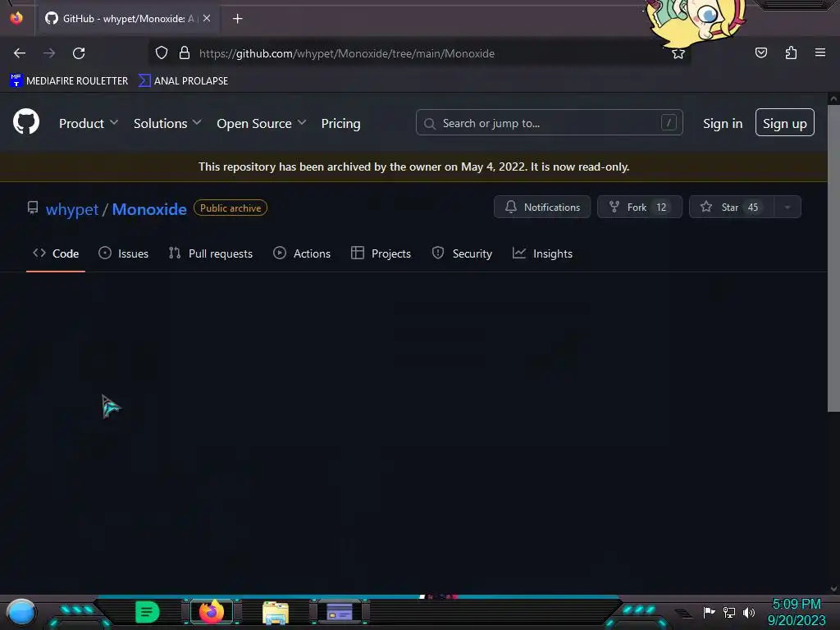Click the scrollbar down arrow
This screenshot has height=630, width=840.
(833, 589)
